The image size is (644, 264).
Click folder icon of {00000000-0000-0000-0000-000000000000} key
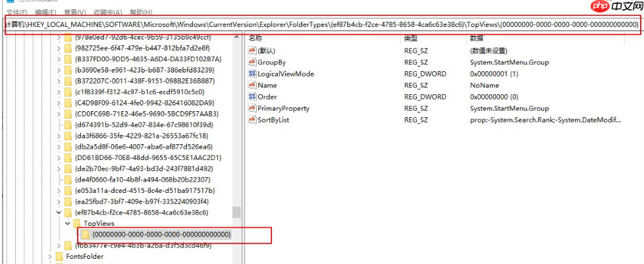pos(86,234)
